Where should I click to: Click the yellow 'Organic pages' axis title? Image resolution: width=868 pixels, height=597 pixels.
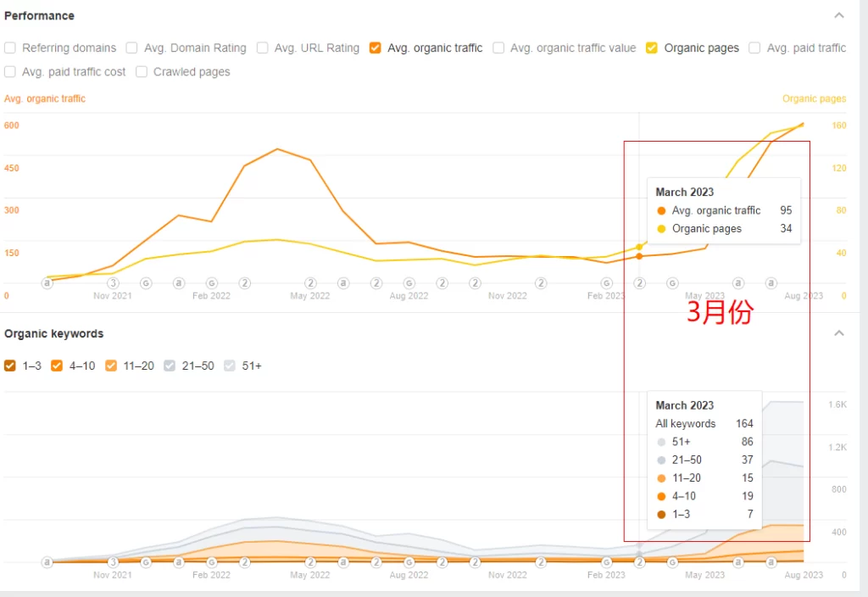(815, 98)
